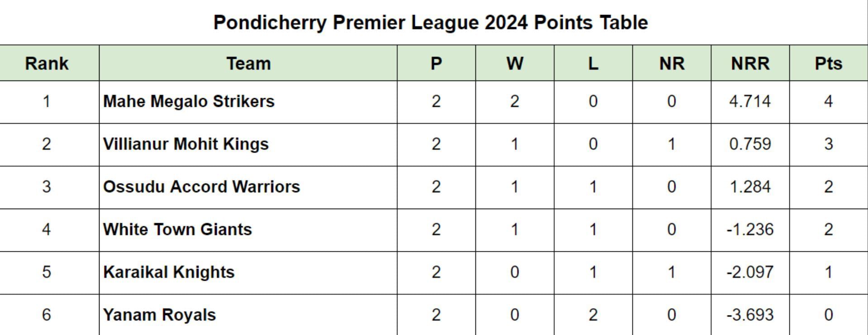
Task: Select the -3.693 NRR value
Action: point(750,315)
